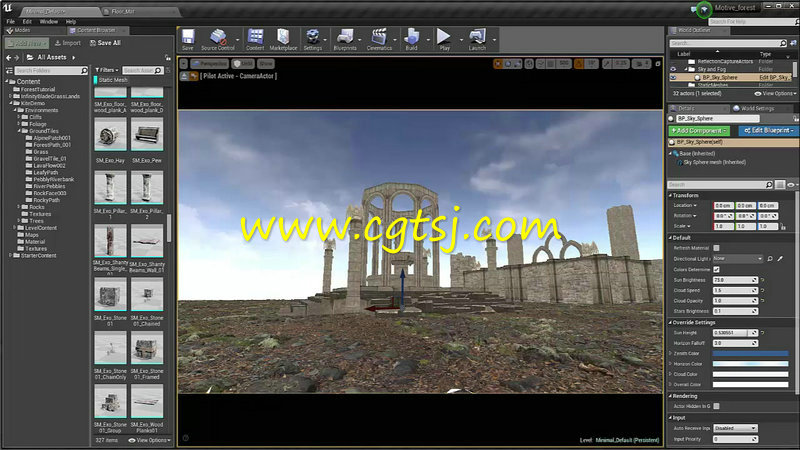Open the Filters dropdown in Content Browser
This screenshot has width=800, height=450.
(107, 70)
